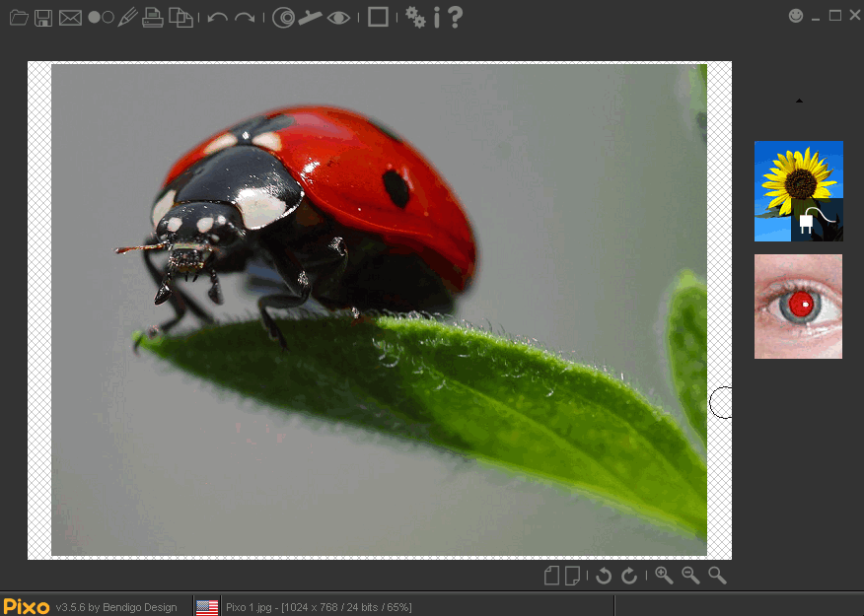The height and width of the screenshot is (616, 864).
Task: Click the 'Pixo 1.jpg' file info text
Action: (x=319, y=607)
